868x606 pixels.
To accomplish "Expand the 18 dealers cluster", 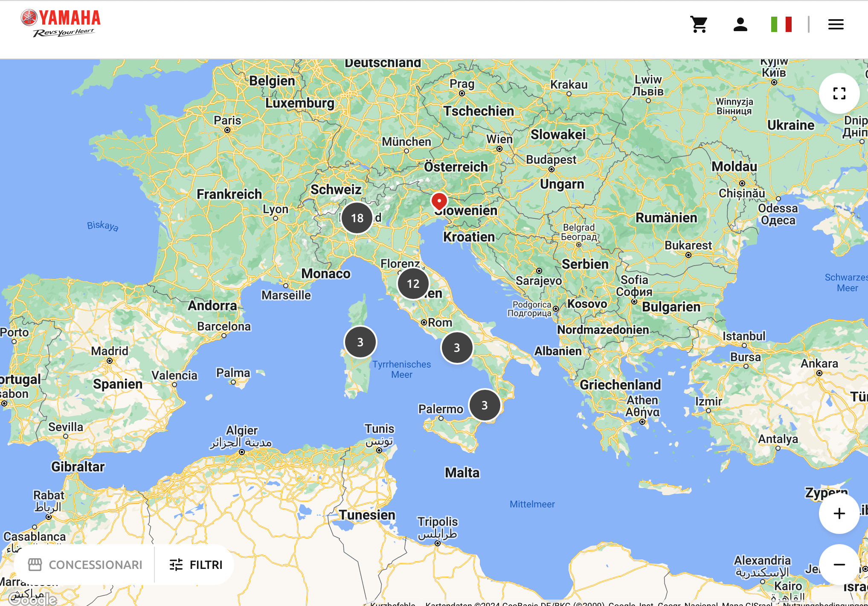I will (x=357, y=218).
